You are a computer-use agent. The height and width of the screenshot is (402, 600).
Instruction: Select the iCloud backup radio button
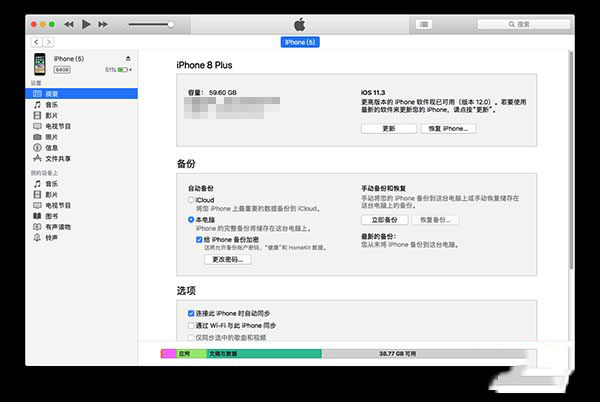tap(191, 200)
